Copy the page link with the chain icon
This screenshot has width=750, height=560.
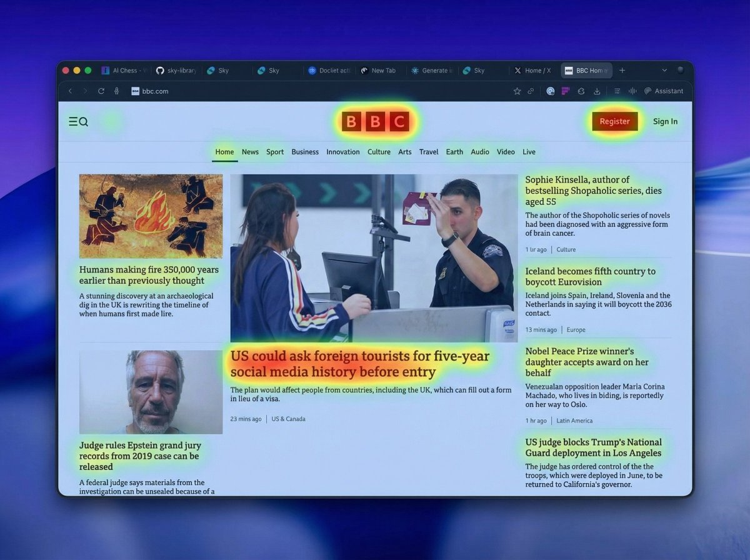tap(531, 91)
